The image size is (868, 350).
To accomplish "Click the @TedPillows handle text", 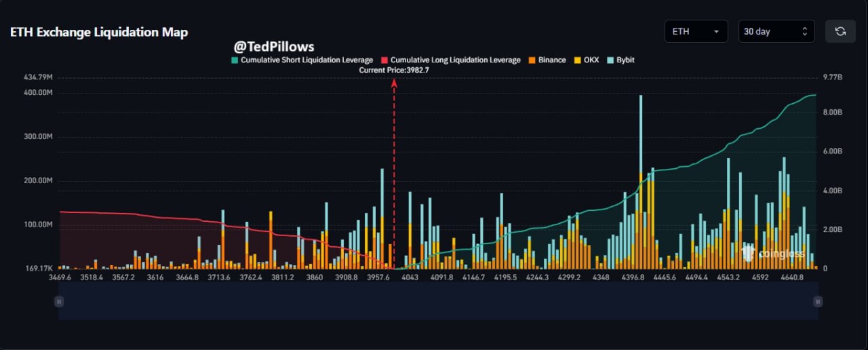I will (x=274, y=47).
